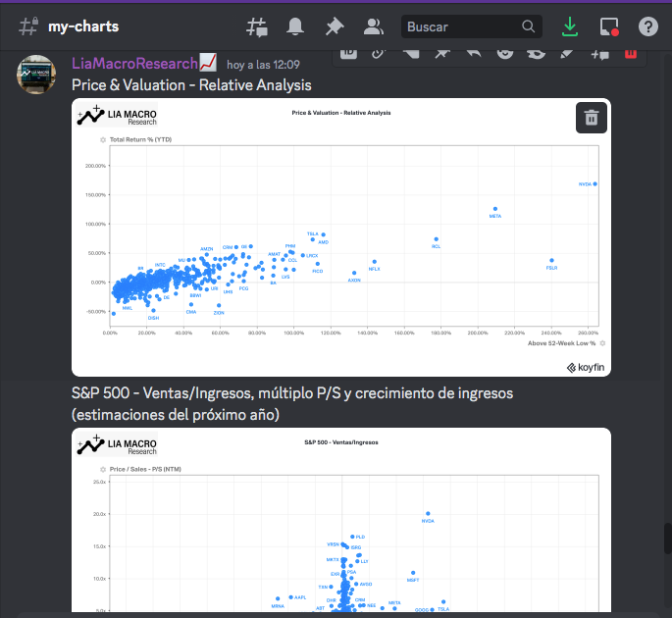672x618 pixels.
Task: Click create thread icon in message action bar
Action: [x=599, y=54]
